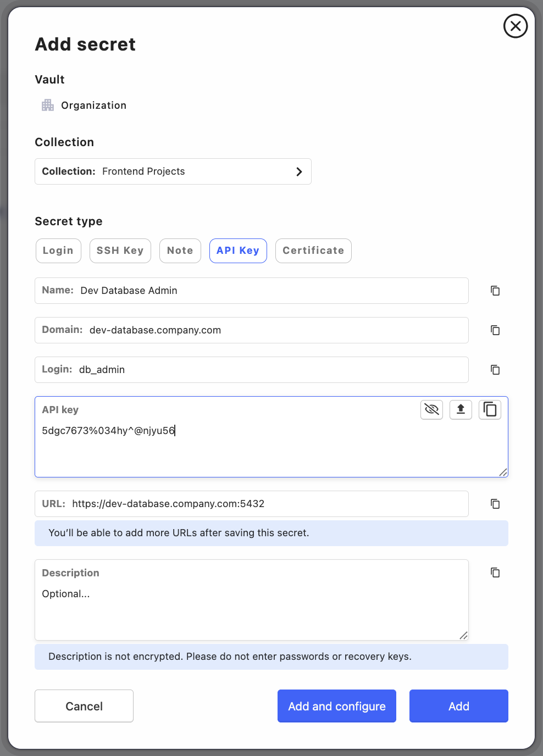Click the Cancel button
The image size is (543, 756).
[84, 706]
